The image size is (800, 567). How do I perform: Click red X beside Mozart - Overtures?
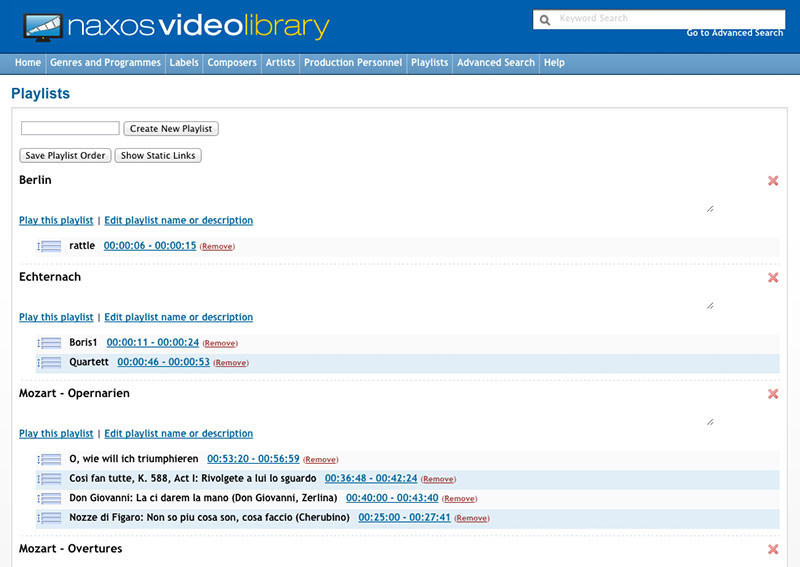[x=773, y=550]
